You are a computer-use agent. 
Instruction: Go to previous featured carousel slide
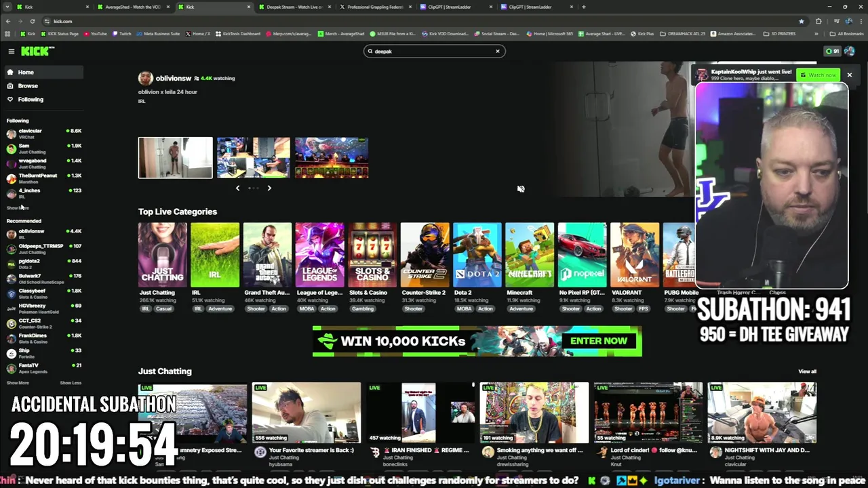pos(237,188)
